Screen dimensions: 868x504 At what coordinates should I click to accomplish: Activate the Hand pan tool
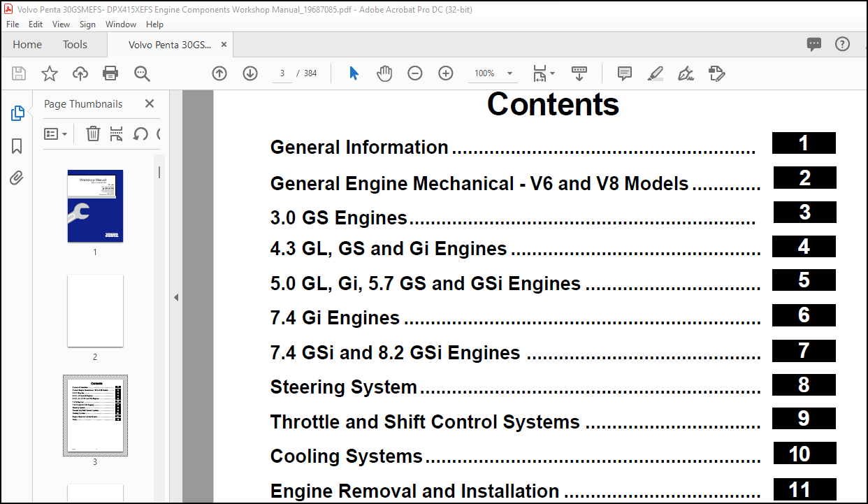384,73
